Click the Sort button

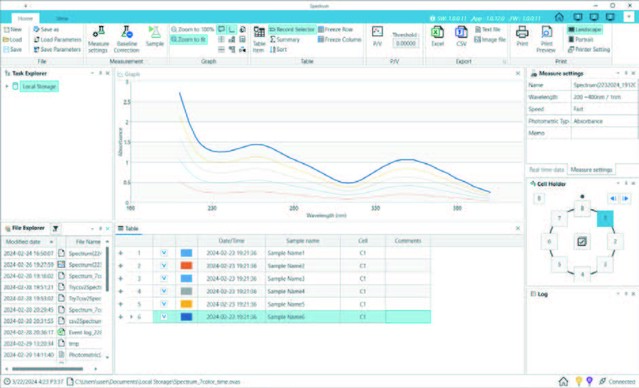(278, 49)
